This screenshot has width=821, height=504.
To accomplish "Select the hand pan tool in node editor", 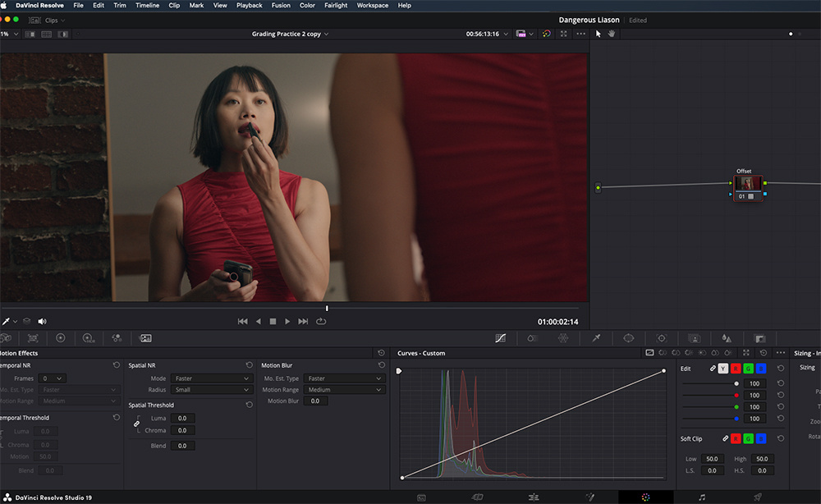I will tap(612, 34).
